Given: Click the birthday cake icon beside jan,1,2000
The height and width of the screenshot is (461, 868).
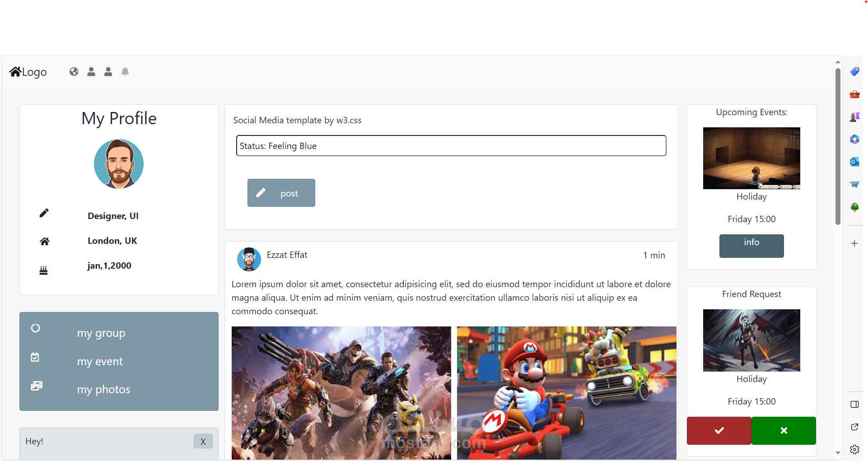Looking at the screenshot, I should coord(43,270).
